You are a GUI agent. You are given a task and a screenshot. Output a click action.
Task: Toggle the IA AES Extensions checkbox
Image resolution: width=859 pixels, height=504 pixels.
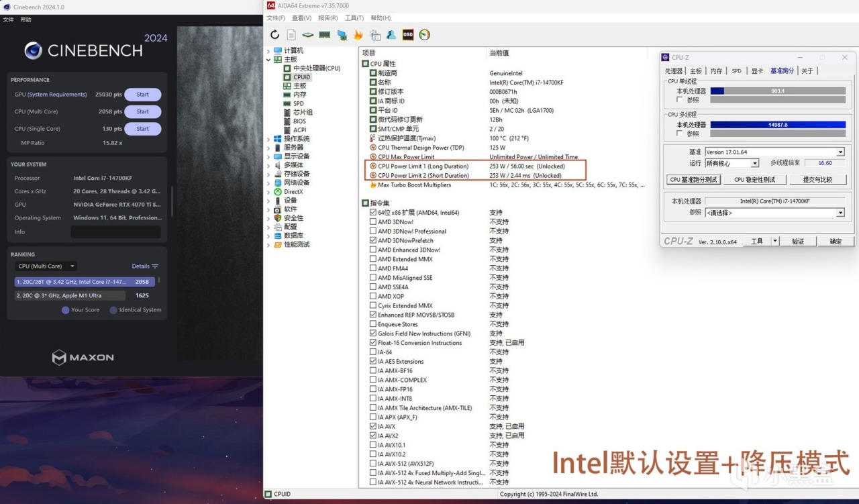coord(373,361)
